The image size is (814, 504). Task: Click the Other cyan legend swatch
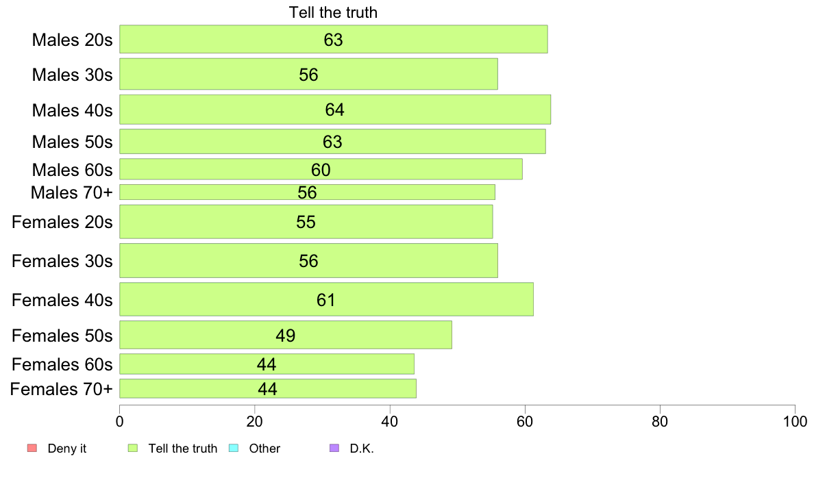point(234,448)
